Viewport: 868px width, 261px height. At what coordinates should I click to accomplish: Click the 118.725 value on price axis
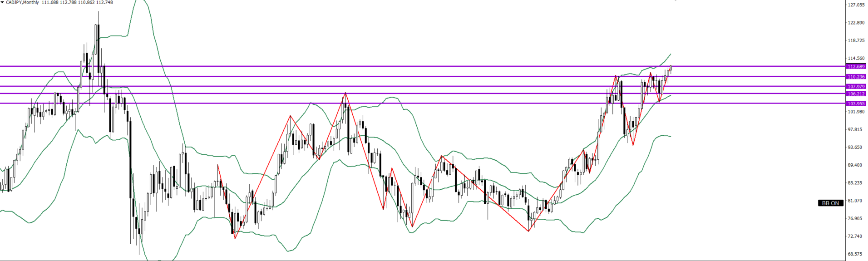(x=856, y=40)
